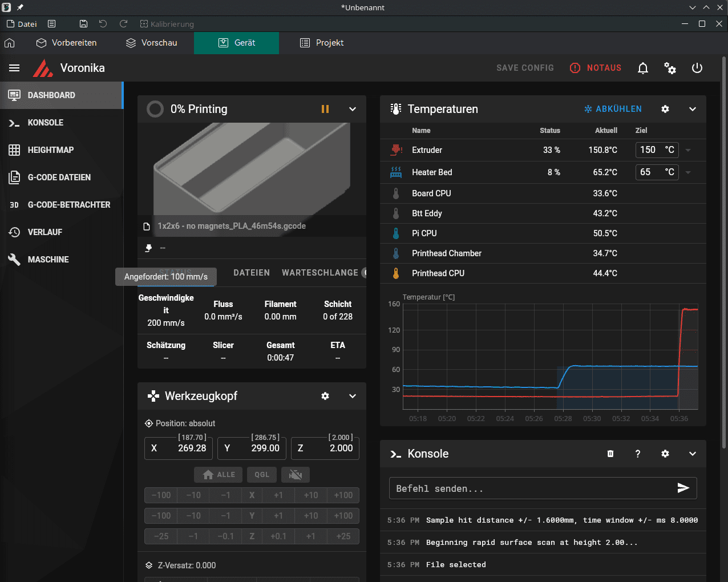Clear console with trash icon

(610, 454)
